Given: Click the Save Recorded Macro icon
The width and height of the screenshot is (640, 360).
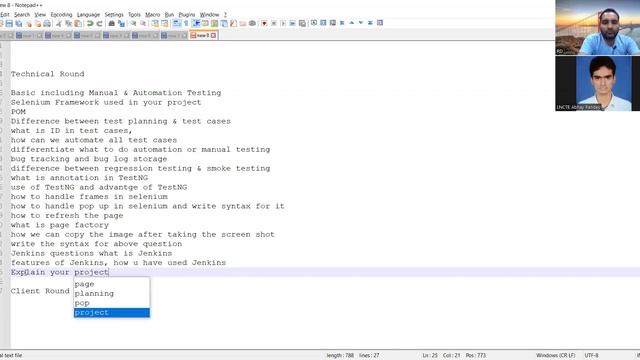Looking at the screenshot, I should (x=302, y=23).
